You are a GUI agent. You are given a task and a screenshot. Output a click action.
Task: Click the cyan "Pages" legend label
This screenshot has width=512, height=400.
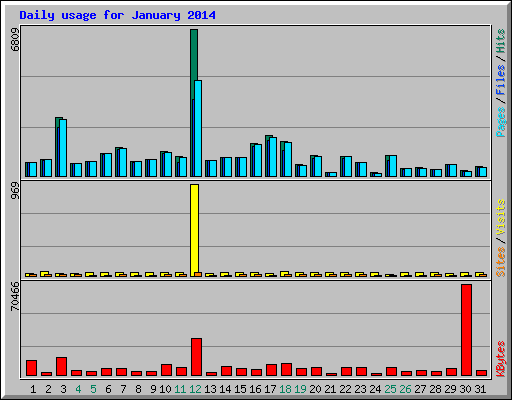500,122
